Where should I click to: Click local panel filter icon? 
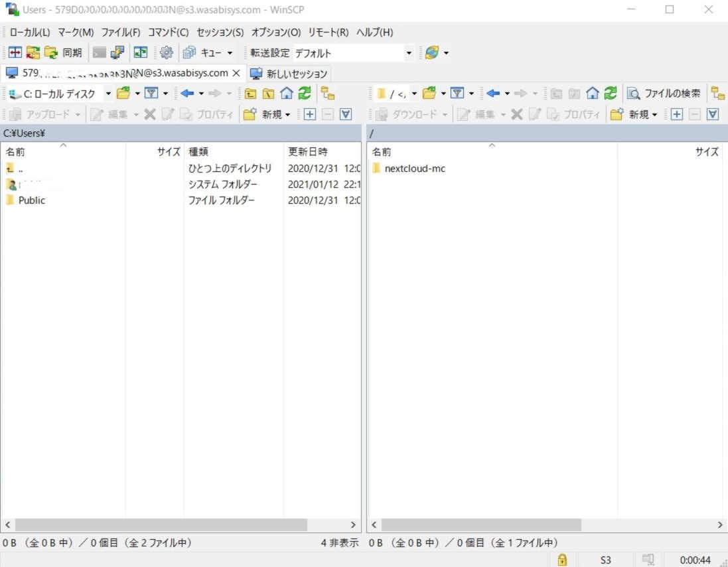[x=151, y=94]
